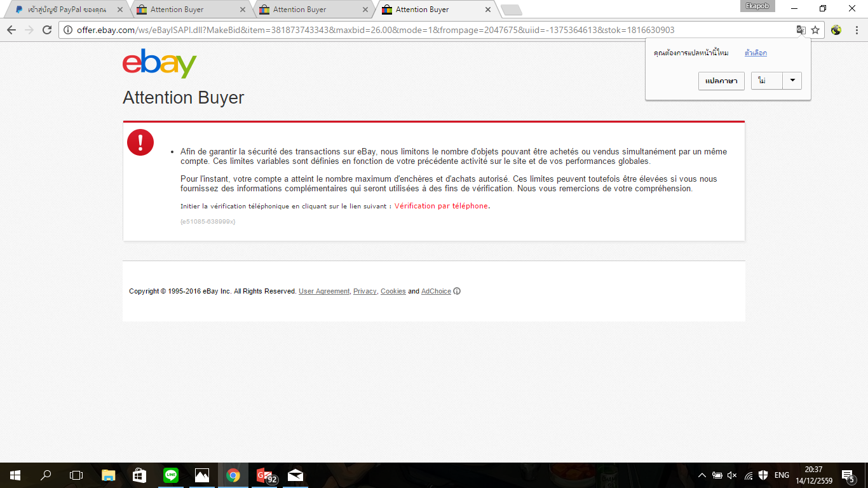Click the ไม่ button in translate popup
Image resolution: width=868 pixels, height=488 pixels.
point(767,81)
